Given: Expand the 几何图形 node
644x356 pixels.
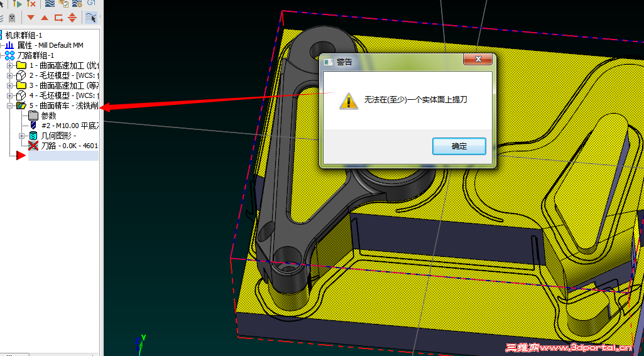Looking at the screenshot, I should click(x=22, y=136).
